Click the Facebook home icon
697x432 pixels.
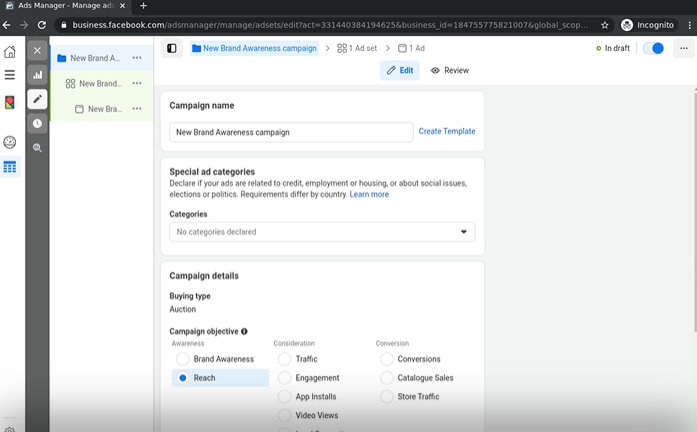[x=10, y=51]
